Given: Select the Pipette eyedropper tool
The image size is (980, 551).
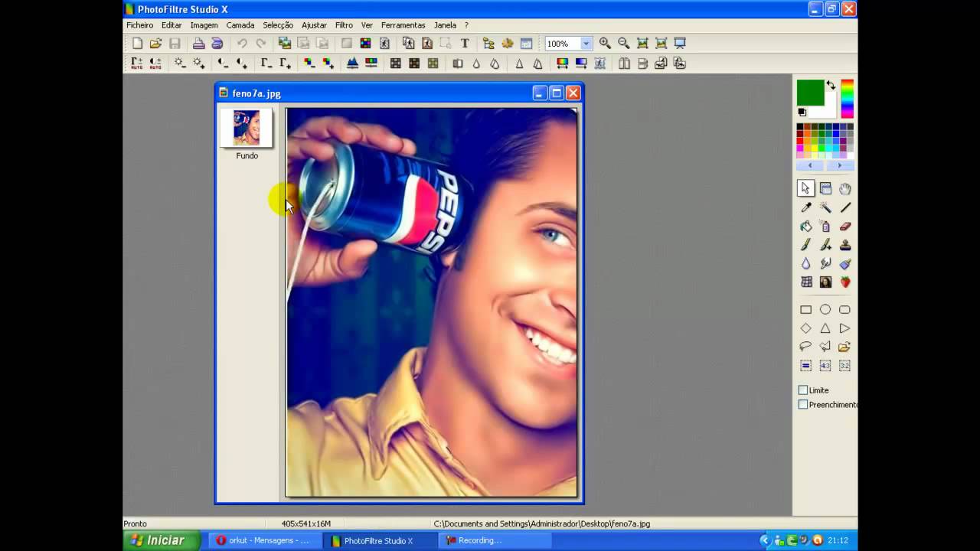Looking at the screenshot, I should (x=806, y=207).
